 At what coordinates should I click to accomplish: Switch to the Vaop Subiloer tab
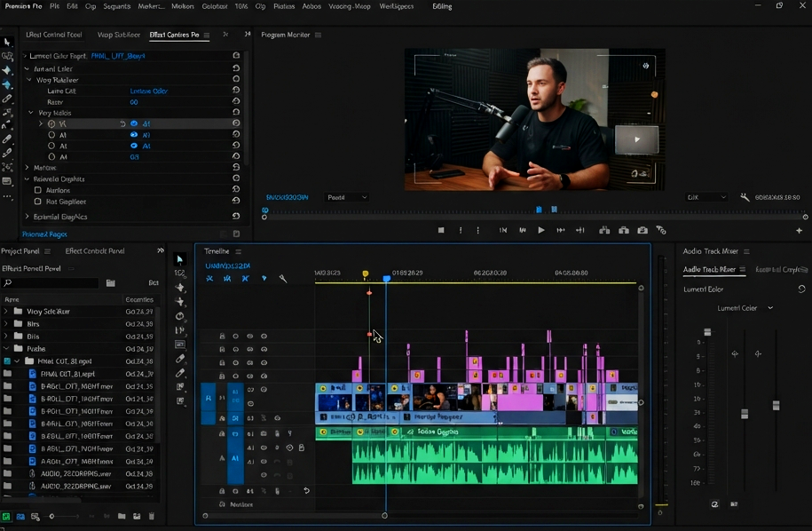(x=119, y=35)
